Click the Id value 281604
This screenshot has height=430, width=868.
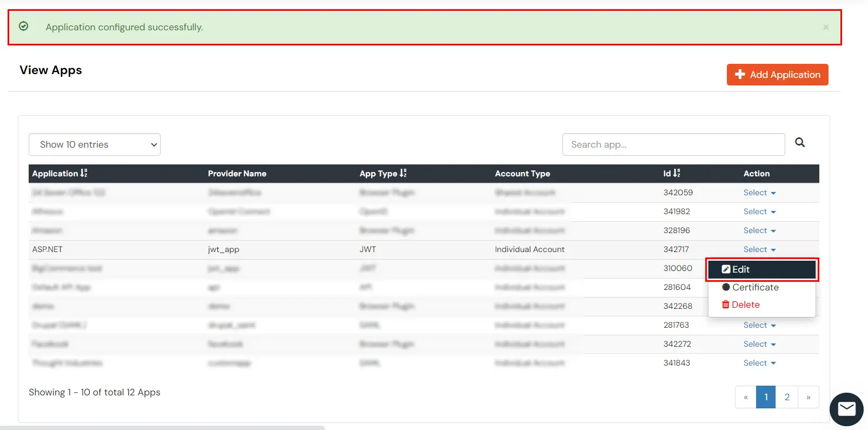click(677, 287)
